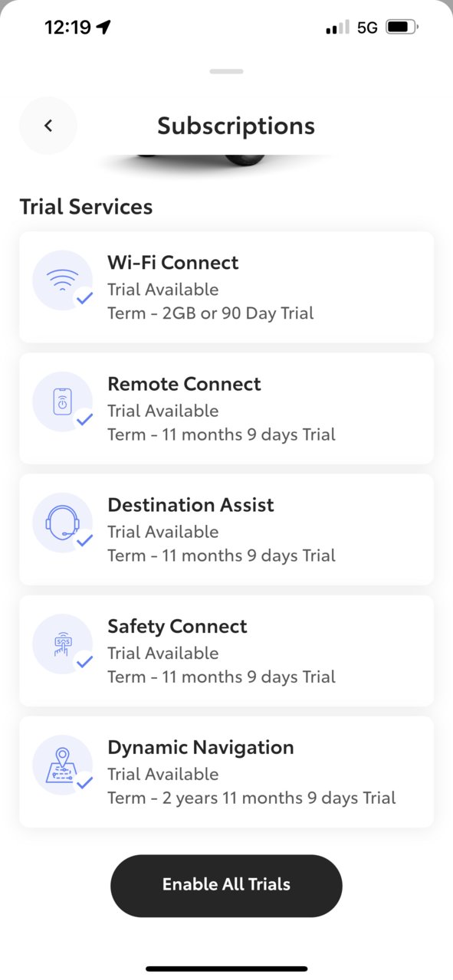Tap the Safety Connect SOS icon
The image size is (453, 980).
62,644
